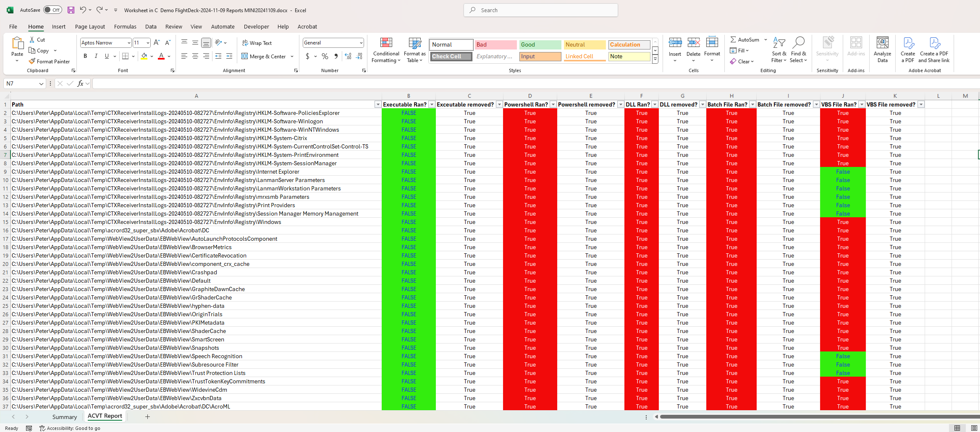Toggle AutoSave switch
Screen dimensions: 980x432
52,10
